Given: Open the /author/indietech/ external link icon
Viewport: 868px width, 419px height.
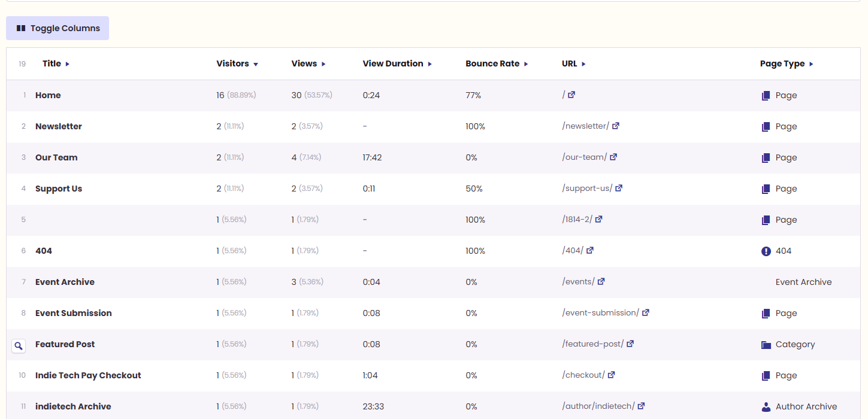Looking at the screenshot, I should click(641, 406).
